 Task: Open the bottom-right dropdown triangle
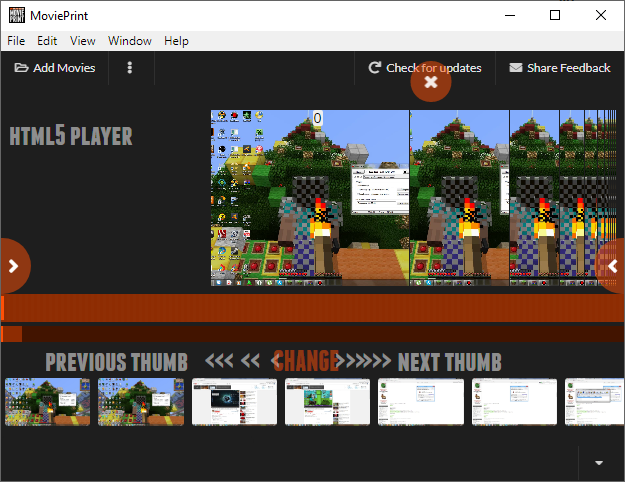coord(599,463)
